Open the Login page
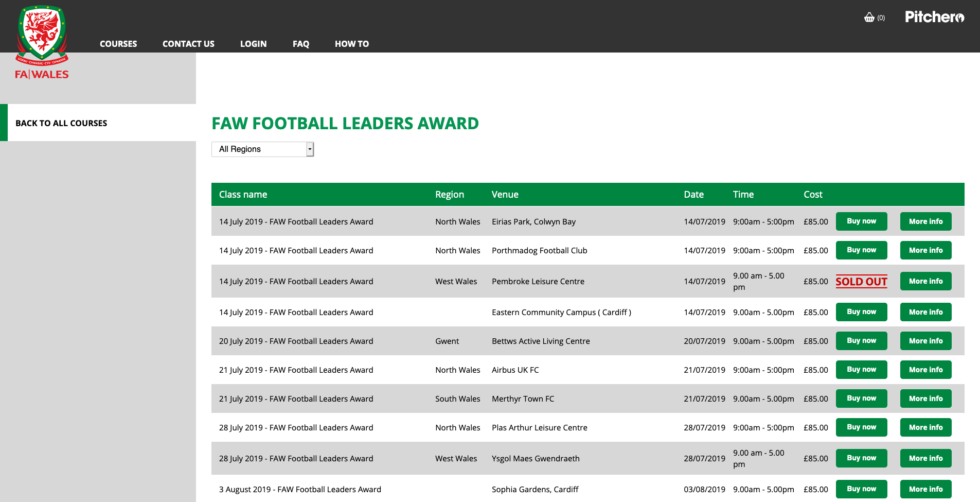Image resolution: width=980 pixels, height=502 pixels. click(x=253, y=44)
